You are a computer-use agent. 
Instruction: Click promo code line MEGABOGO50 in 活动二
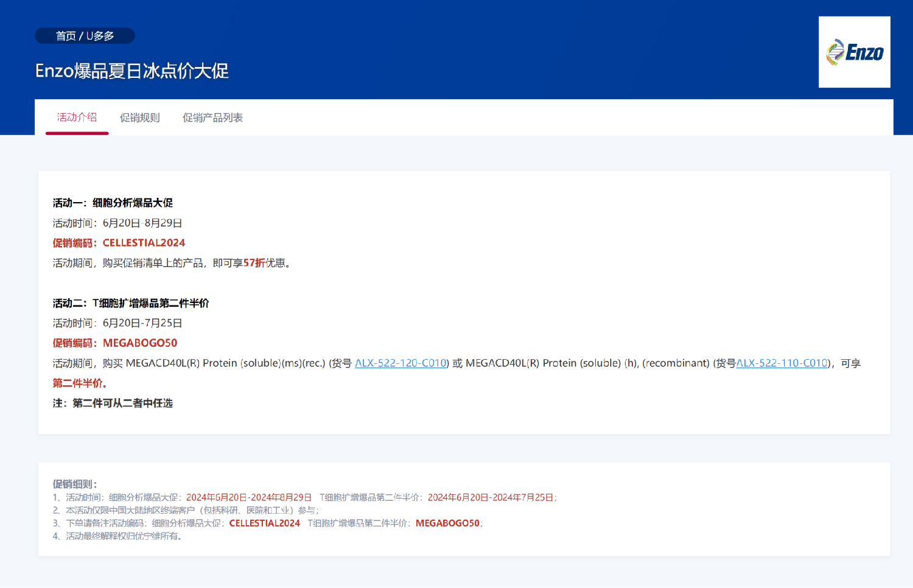click(x=115, y=343)
